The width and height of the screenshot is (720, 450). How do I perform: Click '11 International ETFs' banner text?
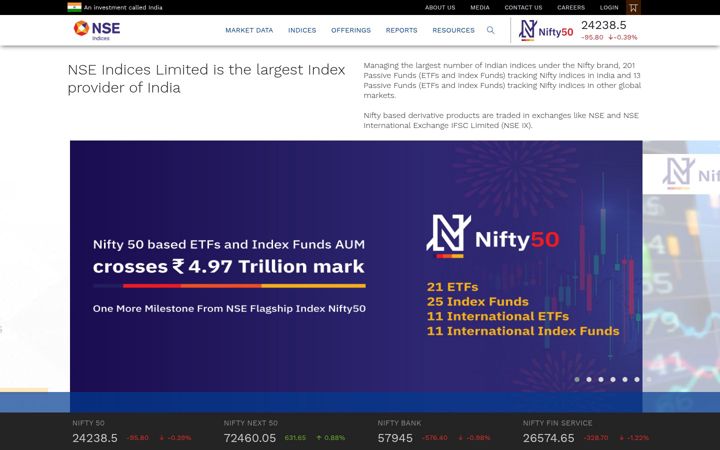(x=498, y=316)
